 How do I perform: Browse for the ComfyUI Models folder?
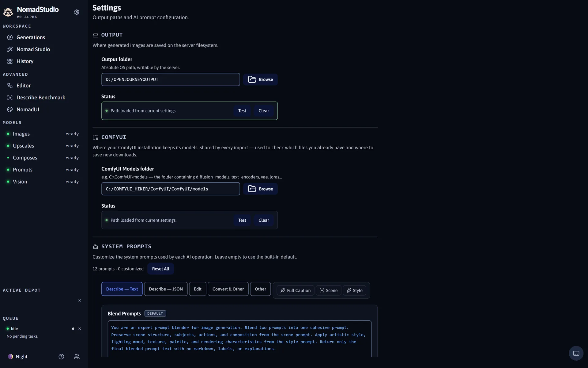coord(260,189)
